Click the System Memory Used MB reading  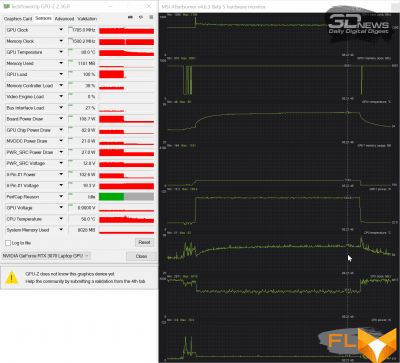coord(82,230)
